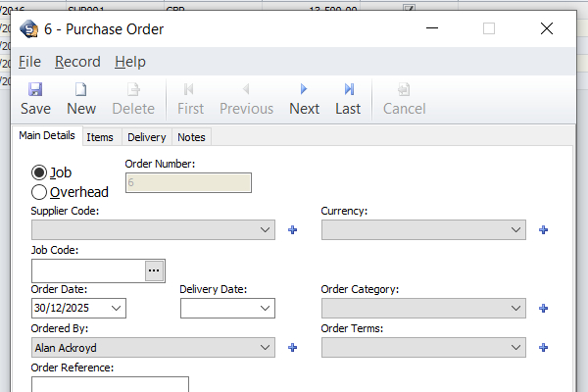Add new order category plus icon
The height and width of the screenshot is (392, 588).
[x=543, y=309]
